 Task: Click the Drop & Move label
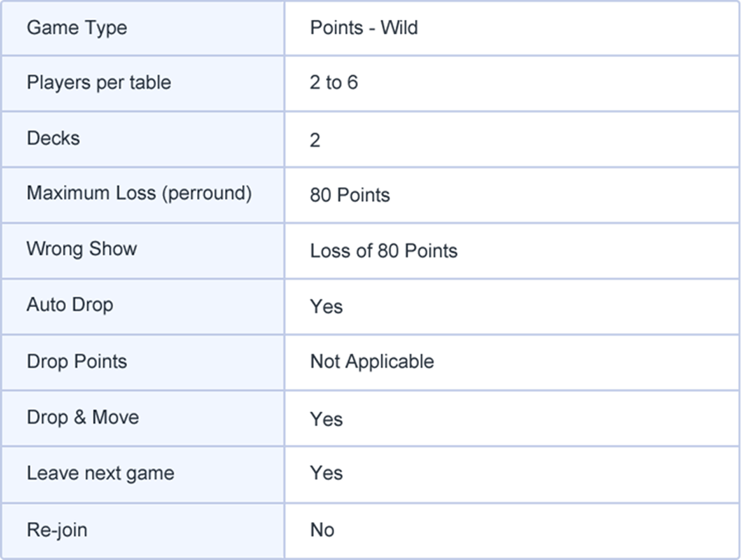click(x=83, y=418)
